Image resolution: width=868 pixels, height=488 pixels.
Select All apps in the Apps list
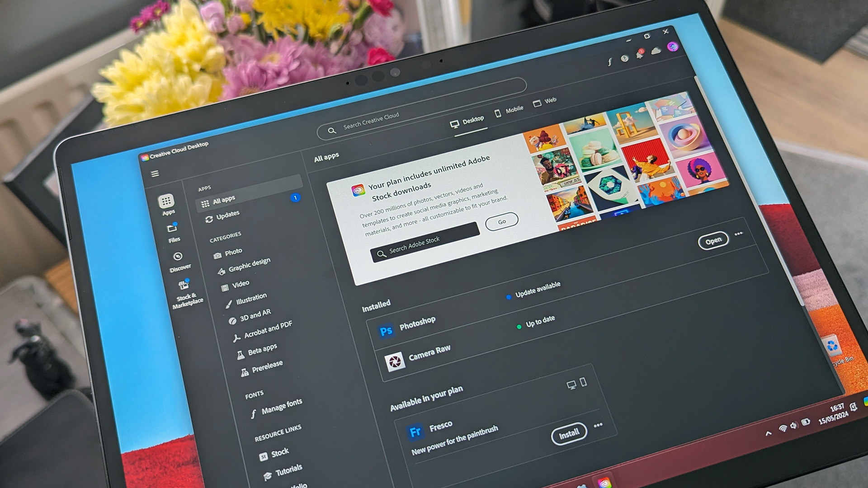click(x=250, y=193)
